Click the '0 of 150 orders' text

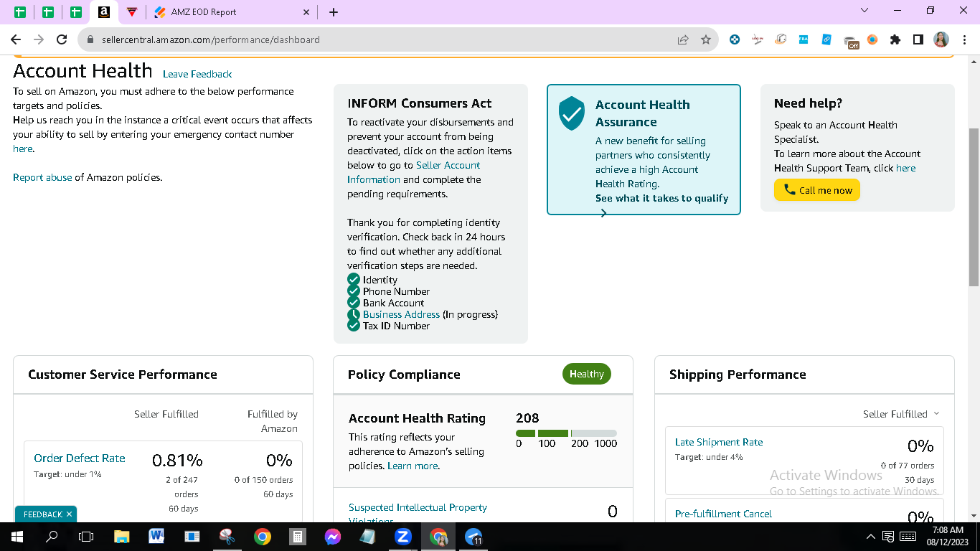tap(263, 480)
